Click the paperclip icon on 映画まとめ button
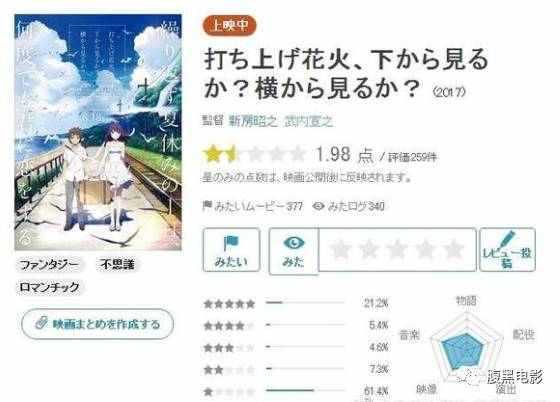 point(41,323)
